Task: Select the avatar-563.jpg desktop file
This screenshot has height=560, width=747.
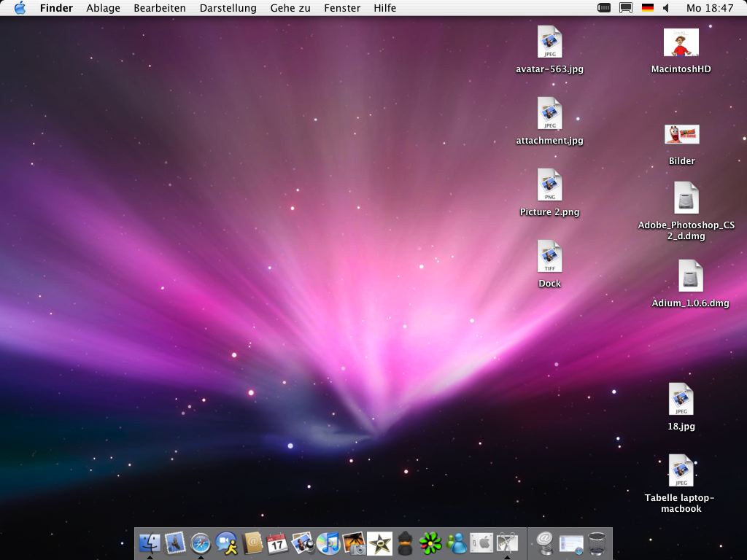Action: 549,42
